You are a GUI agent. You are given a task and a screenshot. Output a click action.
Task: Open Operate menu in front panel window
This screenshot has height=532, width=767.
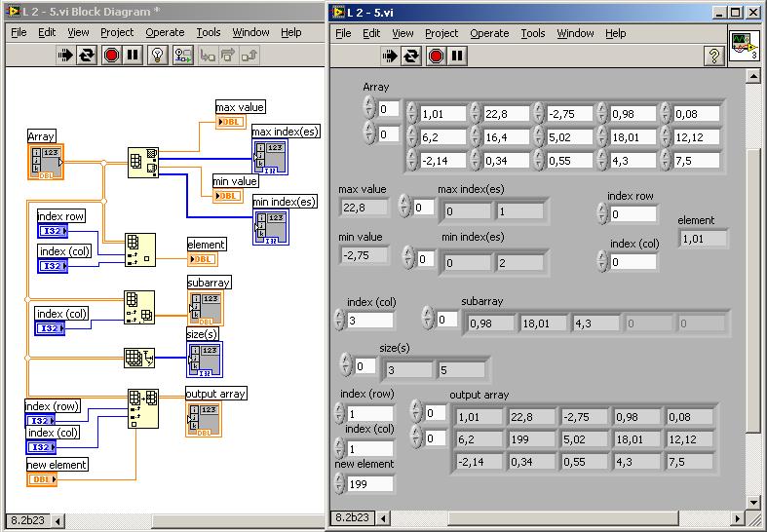pyautogui.click(x=489, y=33)
